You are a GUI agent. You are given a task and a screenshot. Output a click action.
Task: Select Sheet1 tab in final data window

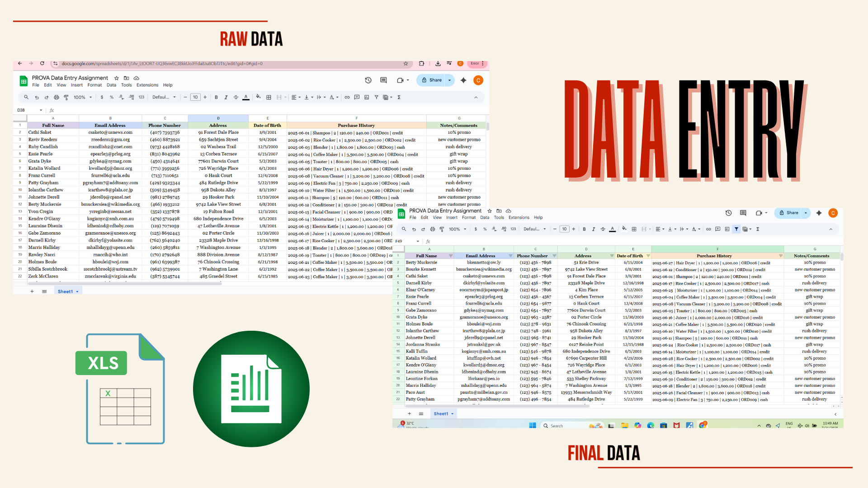(443, 413)
